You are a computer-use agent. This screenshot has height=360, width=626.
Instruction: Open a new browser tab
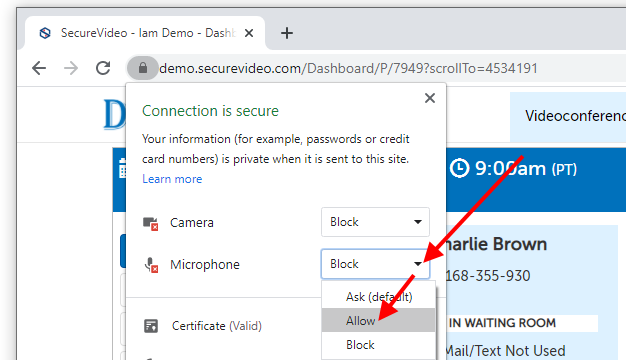287,33
